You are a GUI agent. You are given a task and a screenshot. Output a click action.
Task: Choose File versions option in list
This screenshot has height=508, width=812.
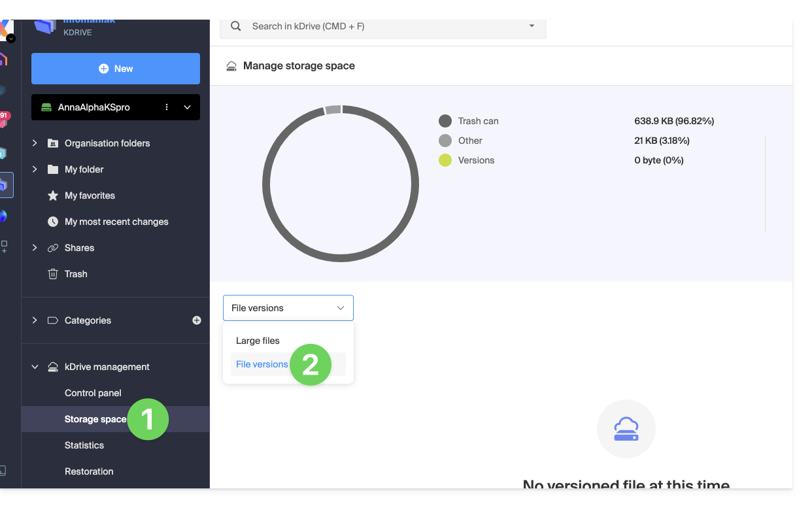click(262, 364)
